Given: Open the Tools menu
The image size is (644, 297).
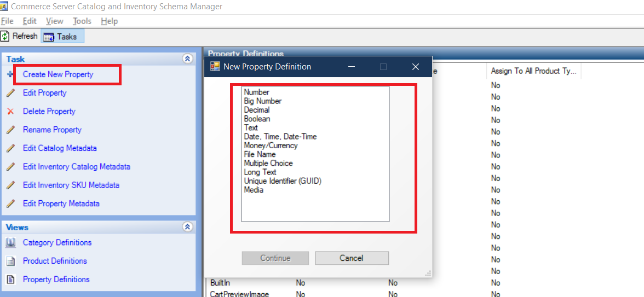Looking at the screenshot, I should point(82,21).
